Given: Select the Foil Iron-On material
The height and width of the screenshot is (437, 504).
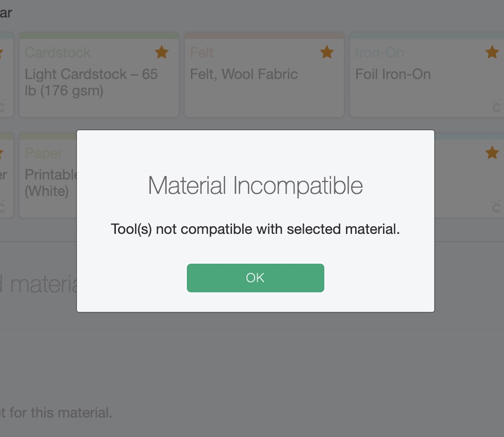Looking at the screenshot, I should 427,75.
